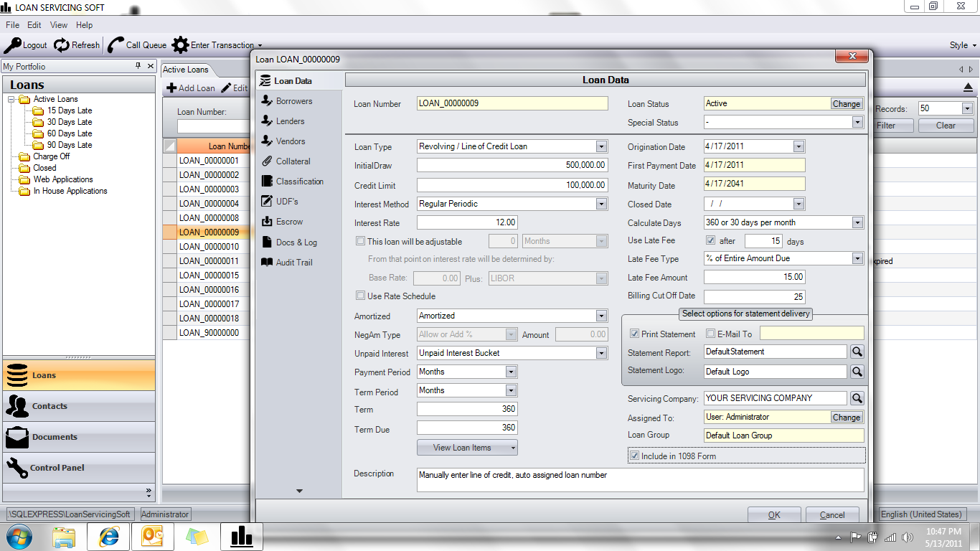Enable the Use Rate Schedule checkbox
Viewport: 980px width, 551px height.
[x=361, y=296]
